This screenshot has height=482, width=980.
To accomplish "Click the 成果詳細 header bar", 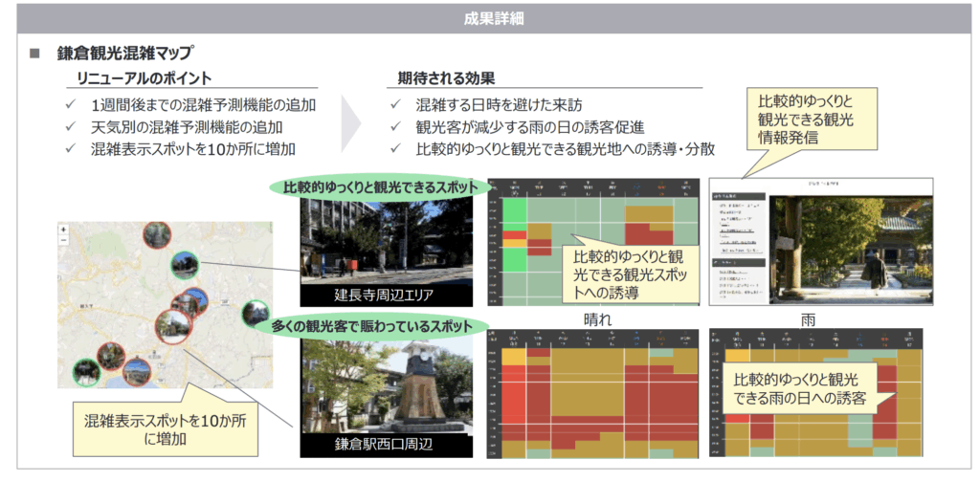I will tap(490, 18).
